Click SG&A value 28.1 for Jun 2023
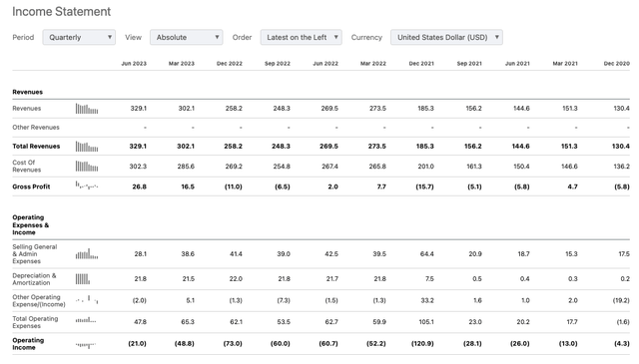The height and width of the screenshot is (364, 639). click(x=140, y=253)
